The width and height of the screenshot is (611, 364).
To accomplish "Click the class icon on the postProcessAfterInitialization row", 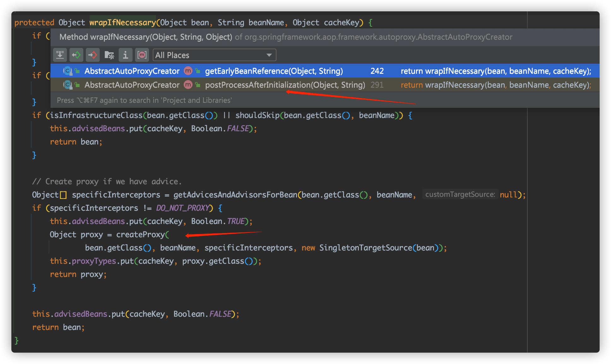I will click(67, 85).
